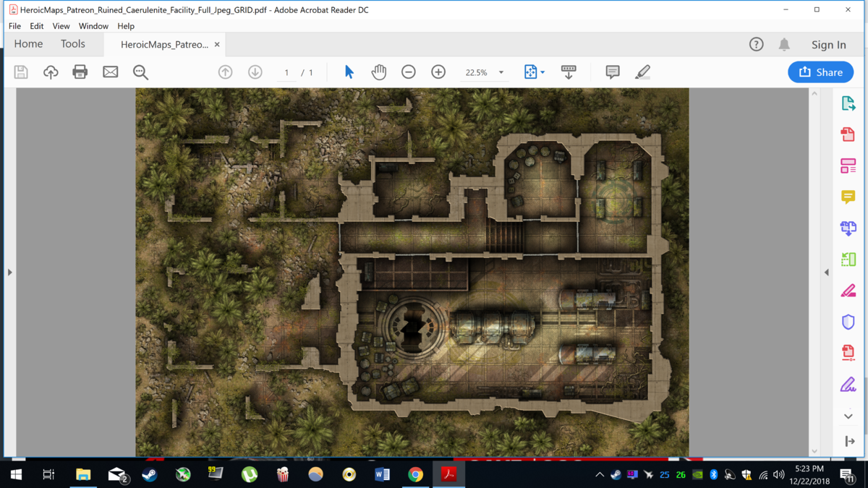Expand the left navigation pane arrow

[10, 273]
